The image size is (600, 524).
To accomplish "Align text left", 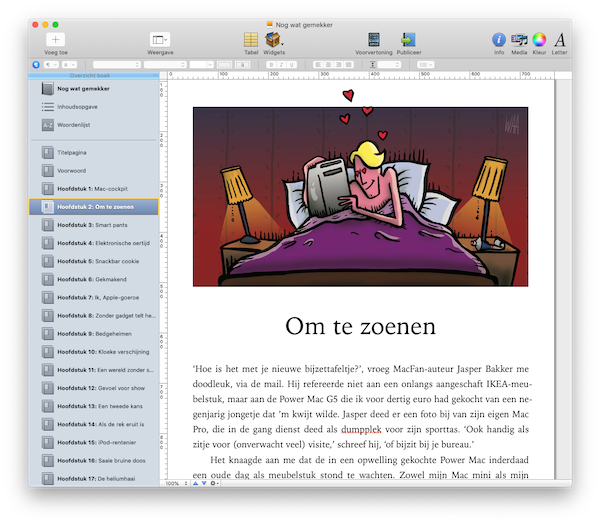I will point(318,65).
